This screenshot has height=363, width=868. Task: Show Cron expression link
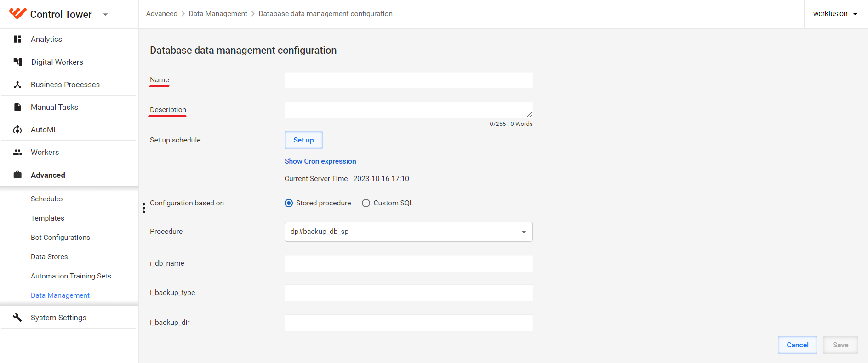[x=320, y=161]
